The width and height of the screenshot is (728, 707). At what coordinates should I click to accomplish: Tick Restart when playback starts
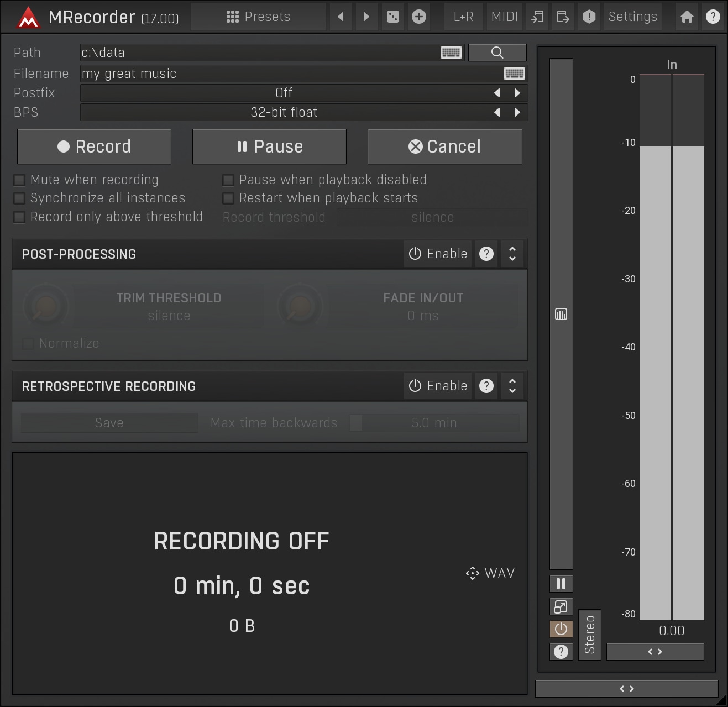228,198
